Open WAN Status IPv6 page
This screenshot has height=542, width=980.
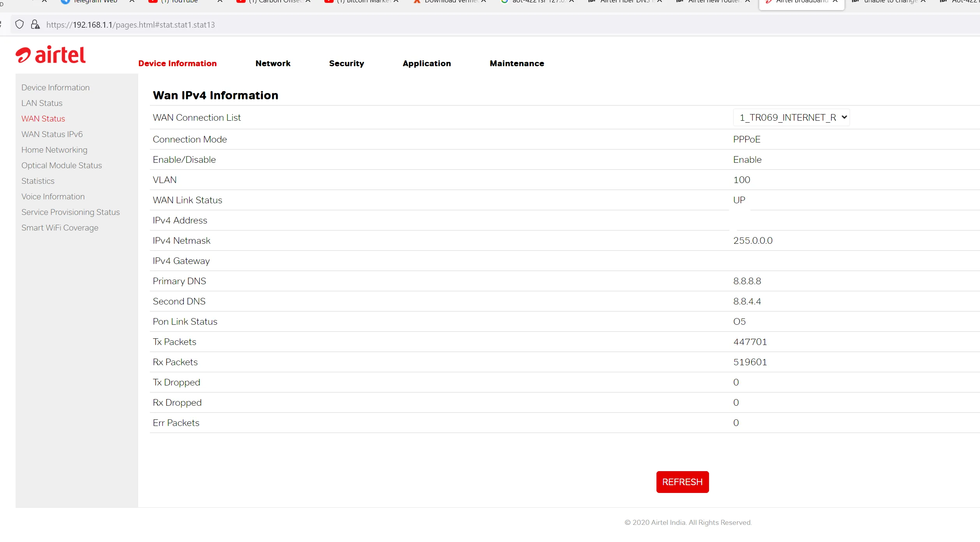coord(52,134)
